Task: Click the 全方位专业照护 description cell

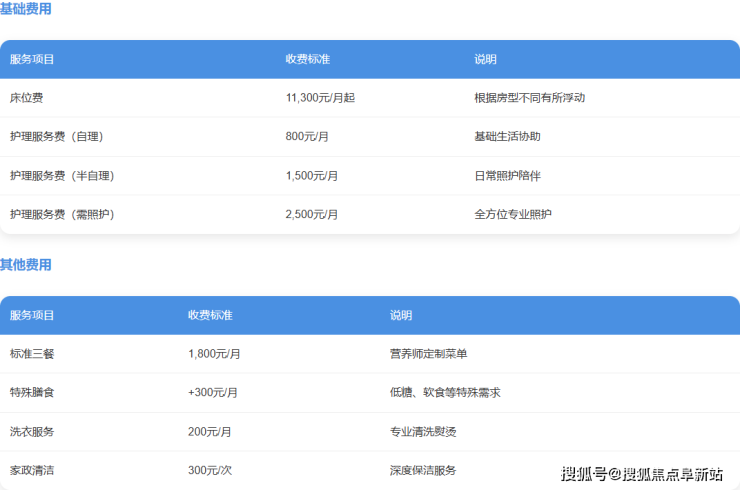Action: click(513, 214)
